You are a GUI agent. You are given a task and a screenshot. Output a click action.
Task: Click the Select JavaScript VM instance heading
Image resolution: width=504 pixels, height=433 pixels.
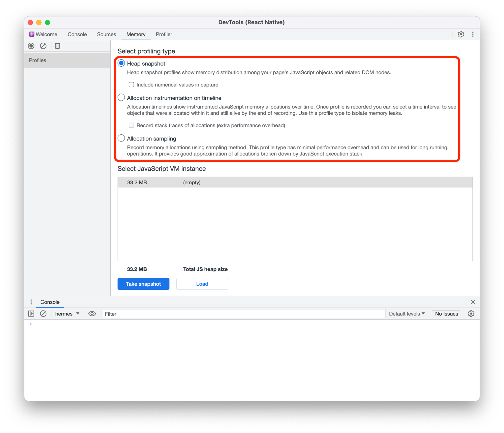(x=162, y=168)
